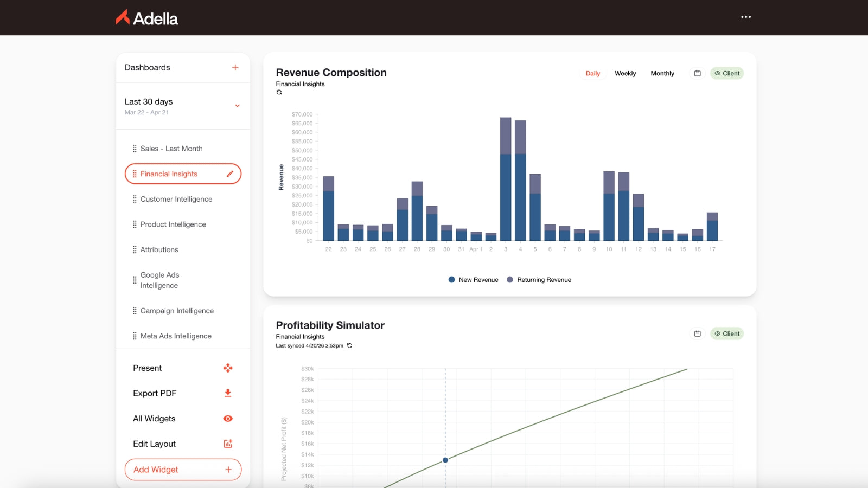
Task: Click the Present mode icon
Action: click(228, 368)
